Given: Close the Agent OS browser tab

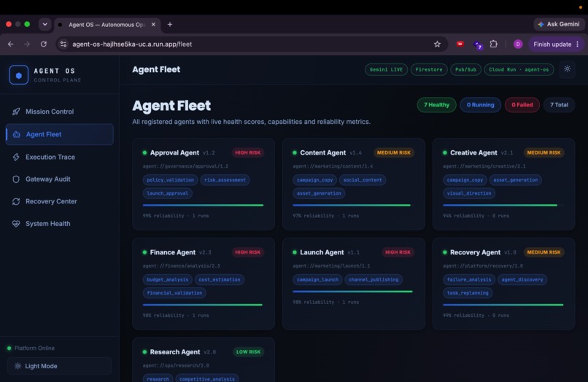Looking at the screenshot, I should (153, 24).
